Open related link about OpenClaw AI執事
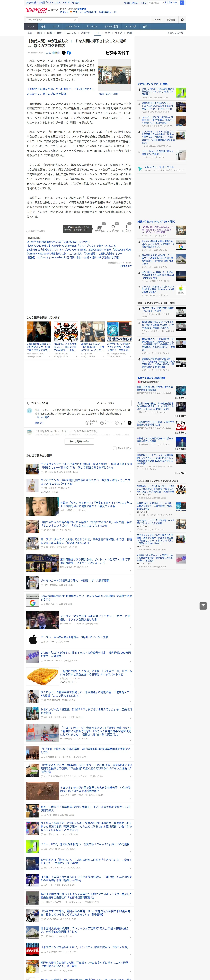 pos(58,242)
